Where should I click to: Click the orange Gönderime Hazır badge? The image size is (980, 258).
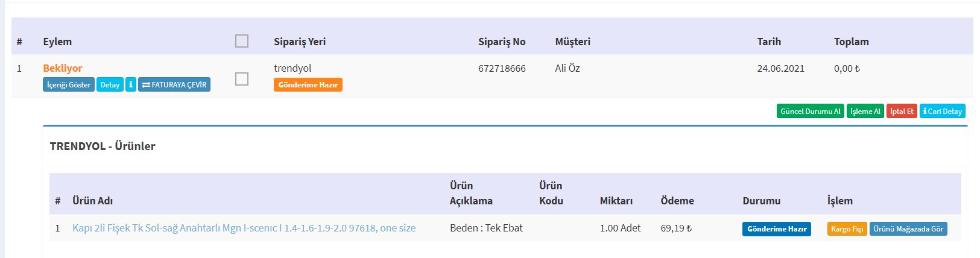click(308, 85)
